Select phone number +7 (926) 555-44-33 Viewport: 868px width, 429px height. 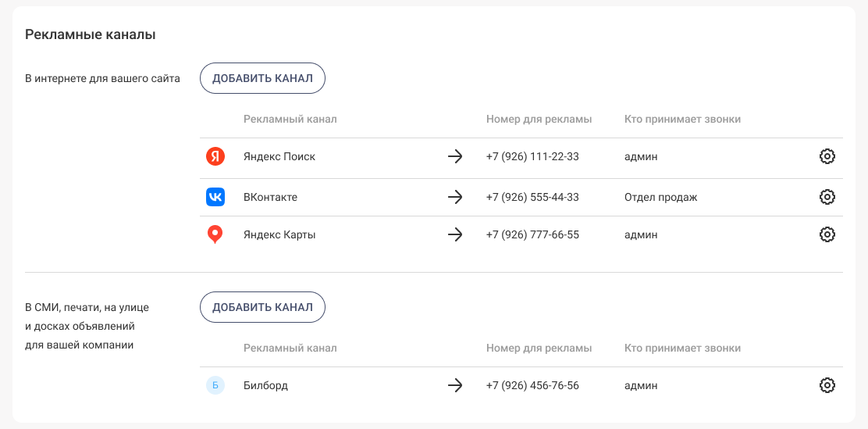pos(532,197)
